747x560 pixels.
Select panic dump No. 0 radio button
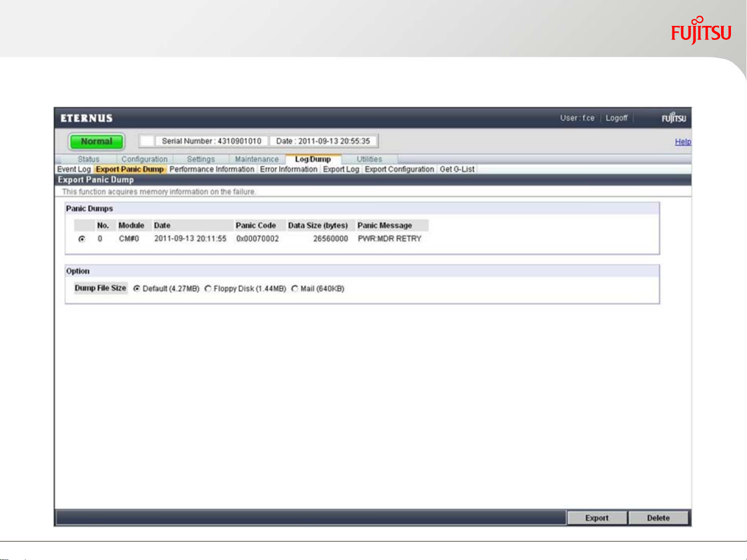pyautogui.click(x=82, y=239)
